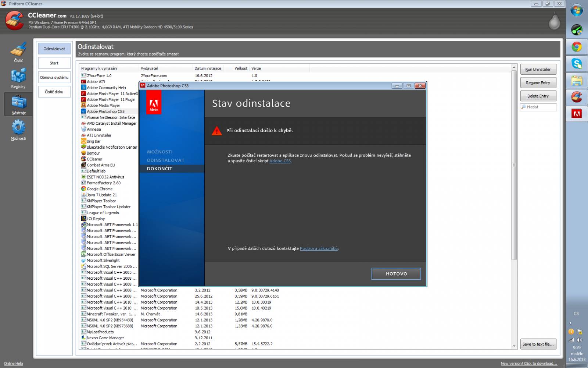Sort by Vydavatel column header
The width and height of the screenshot is (588, 368).
click(x=166, y=68)
